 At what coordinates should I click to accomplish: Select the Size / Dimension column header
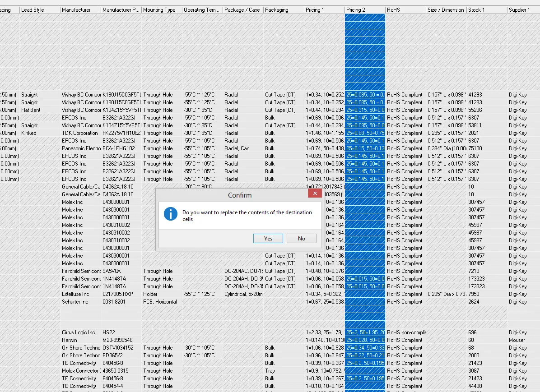click(446, 10)
